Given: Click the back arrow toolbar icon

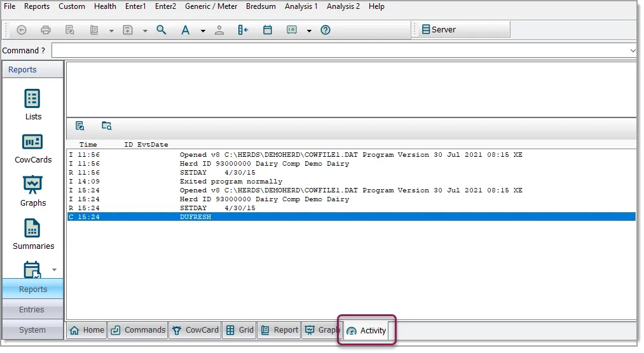Looking at the screenshot, I should [x=22, y=30].
